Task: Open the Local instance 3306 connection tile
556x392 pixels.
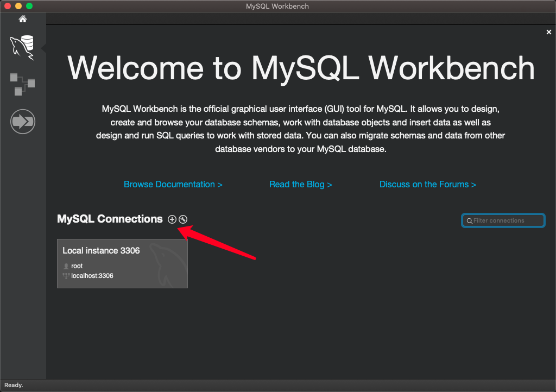Action: (122, 263)
